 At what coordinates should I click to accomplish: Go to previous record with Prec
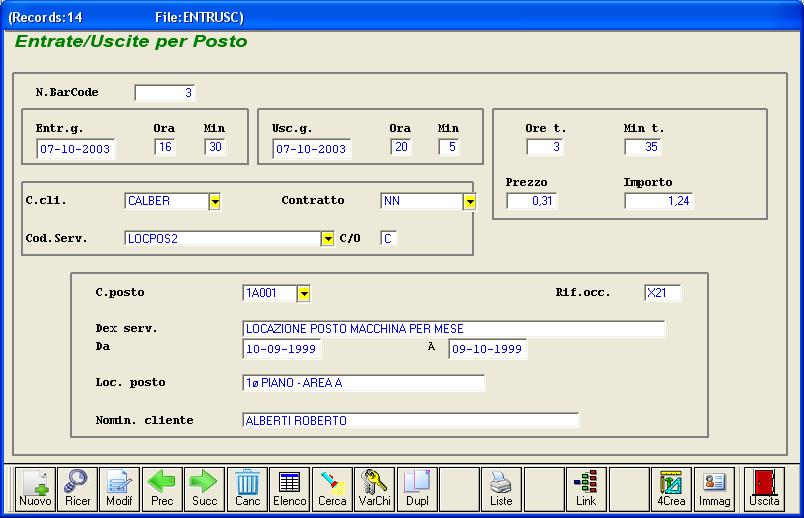coord(162,488)
